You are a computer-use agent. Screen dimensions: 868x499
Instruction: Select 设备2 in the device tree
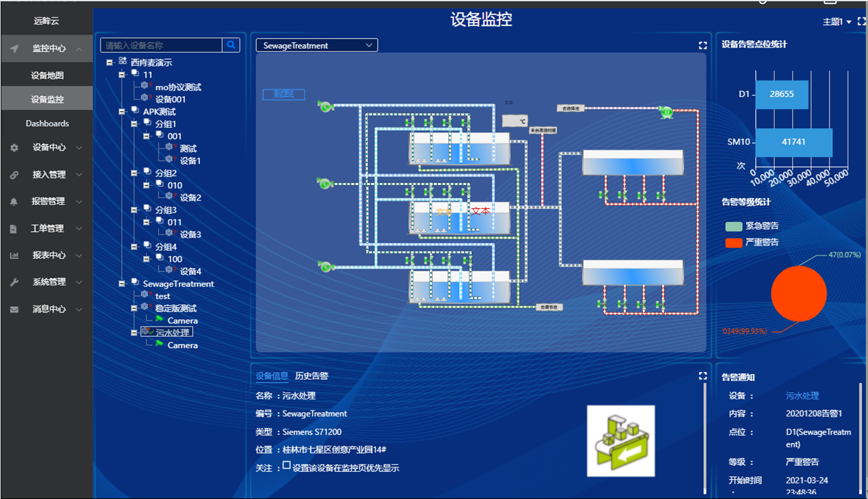click(190, 197)
